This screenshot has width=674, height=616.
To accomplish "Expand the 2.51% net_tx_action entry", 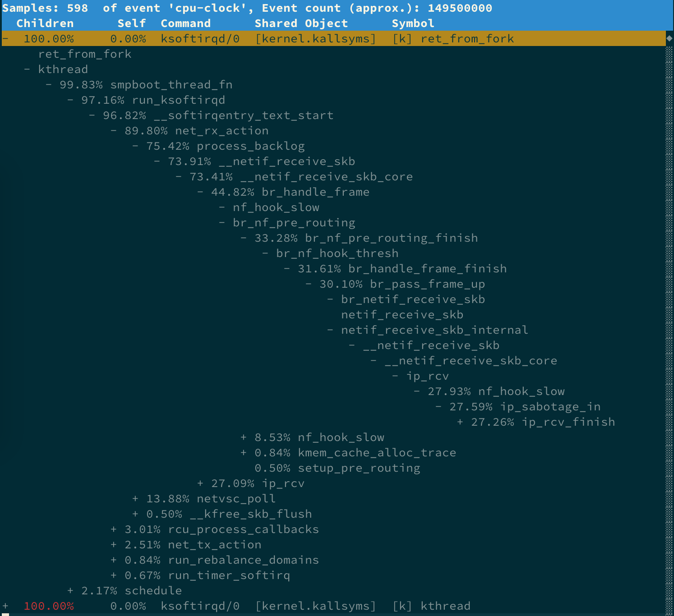I will (x=113, y=545).
